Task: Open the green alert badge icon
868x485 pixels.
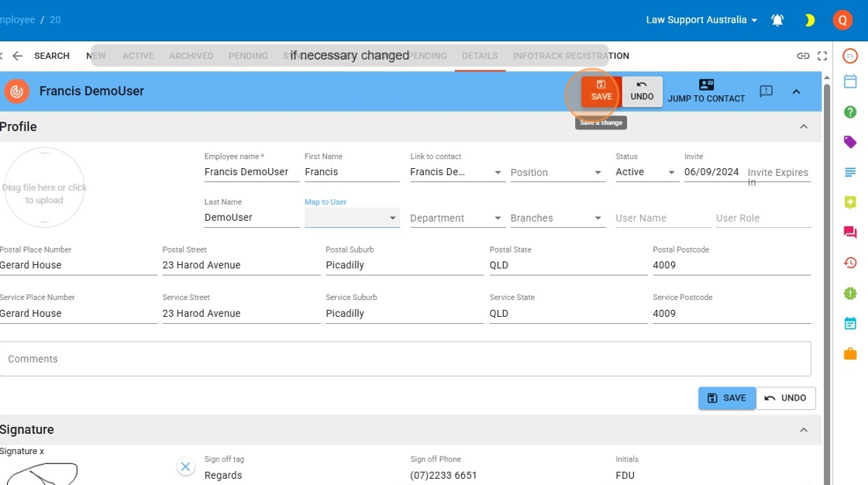Action: (x=850, y=294)
